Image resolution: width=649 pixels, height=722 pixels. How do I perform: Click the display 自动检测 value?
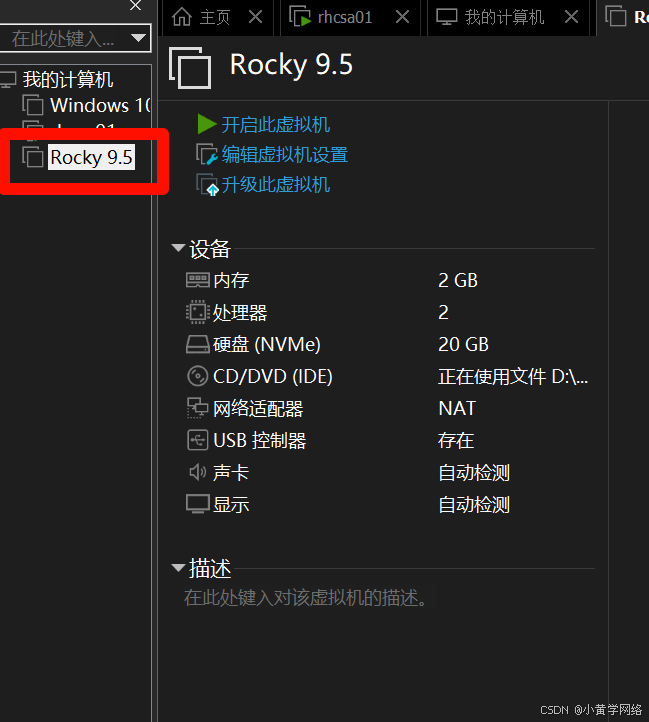tap(474, 505)
